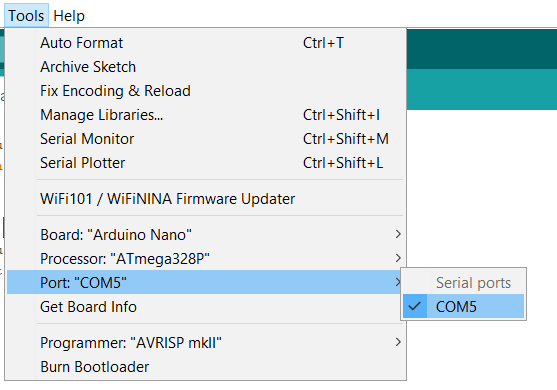Click the arrow next to Programmer entry

(398, 342)
